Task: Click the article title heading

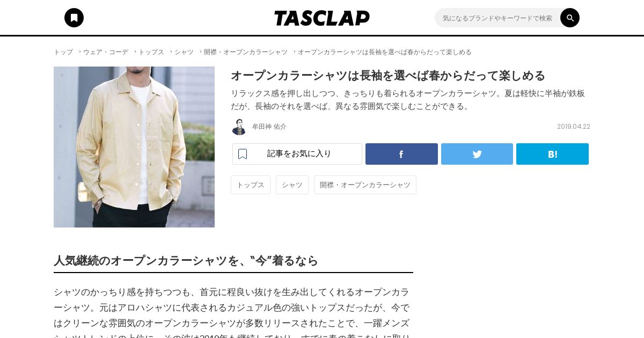Action: click(388, 75)
